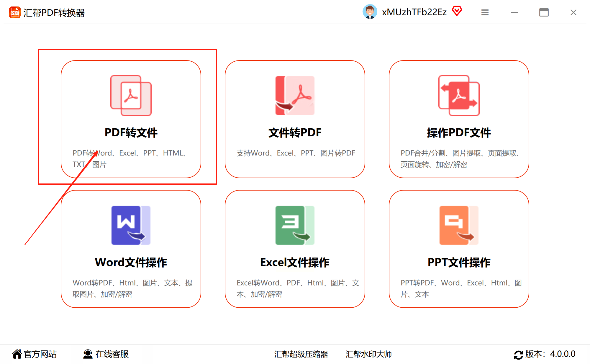The image size is (590, 364).
Task: Click the username xMUzhTFb22Ez
Action: tap(414, 12)
